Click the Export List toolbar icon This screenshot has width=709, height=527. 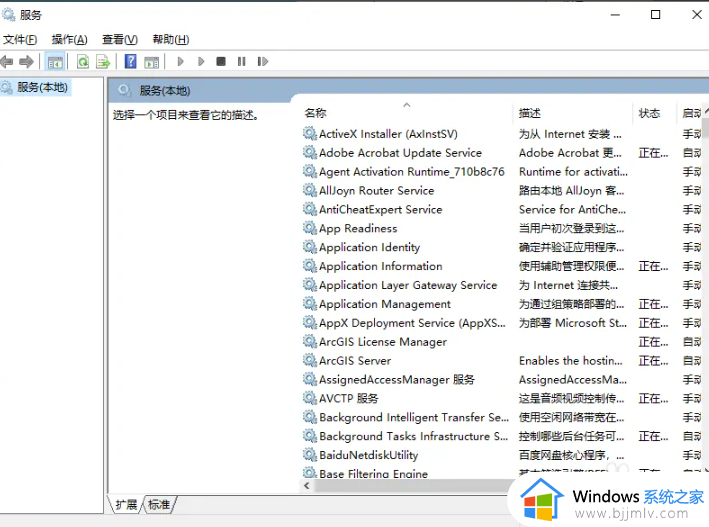(x=103, y=61)
